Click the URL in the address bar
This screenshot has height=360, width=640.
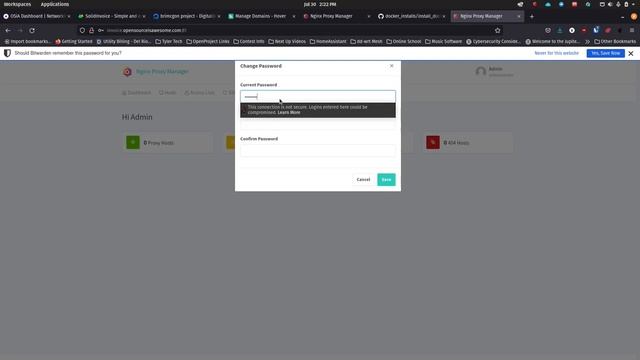click(147, 30)
